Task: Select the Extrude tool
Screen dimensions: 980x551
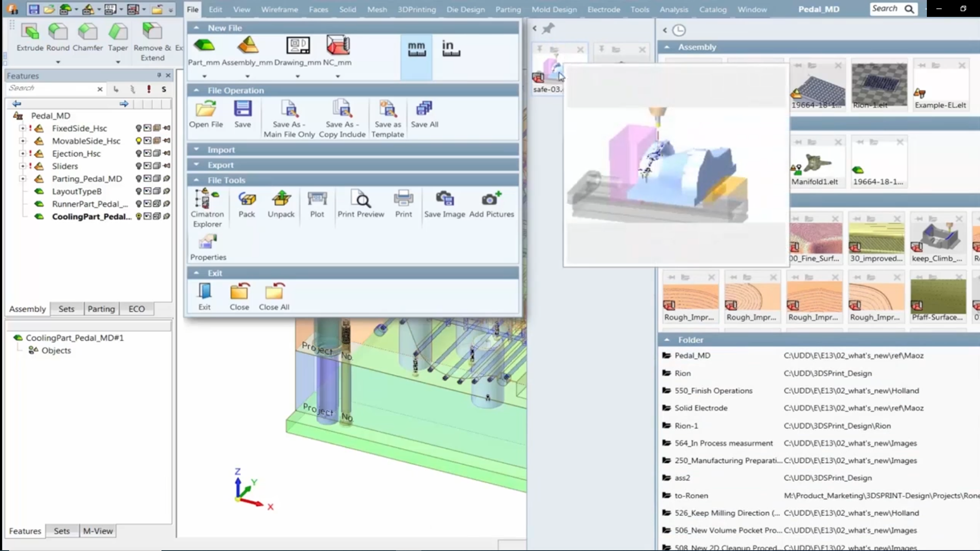Action: pyautogui.click(x=30, y=37)
